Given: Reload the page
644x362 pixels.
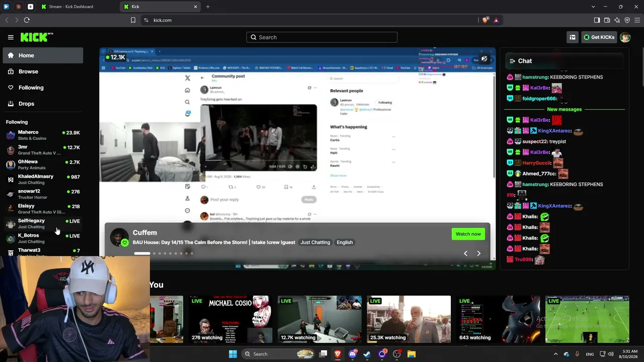Looking at the screenshot, I should point(27,20).
